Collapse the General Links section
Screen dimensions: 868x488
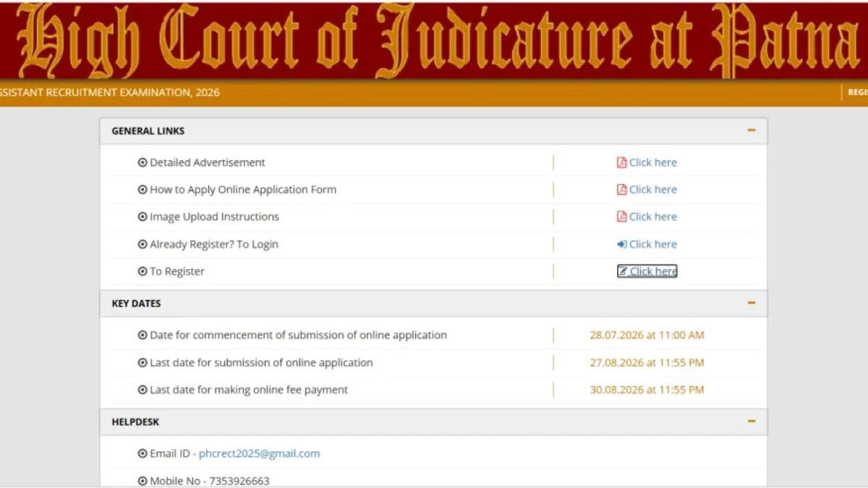coord(752,131)
